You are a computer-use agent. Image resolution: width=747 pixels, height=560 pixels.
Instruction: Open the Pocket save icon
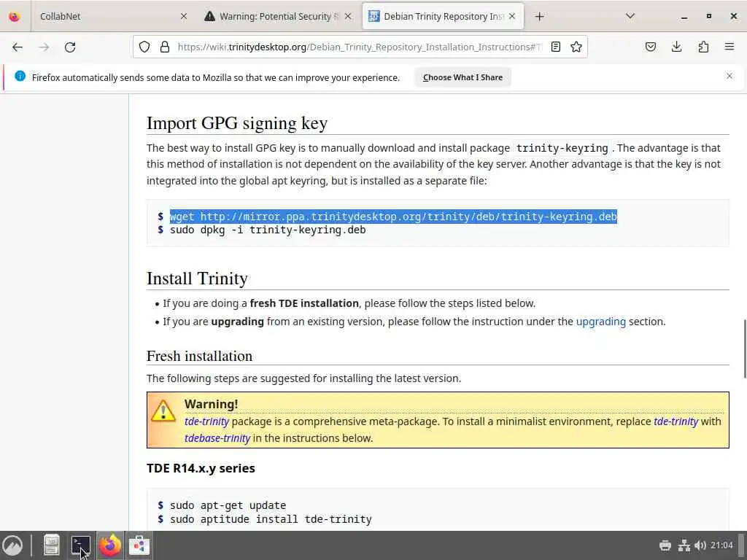651,47
